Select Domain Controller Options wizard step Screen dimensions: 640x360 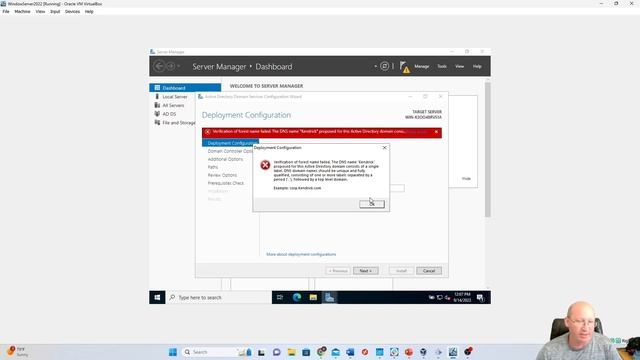230,151
